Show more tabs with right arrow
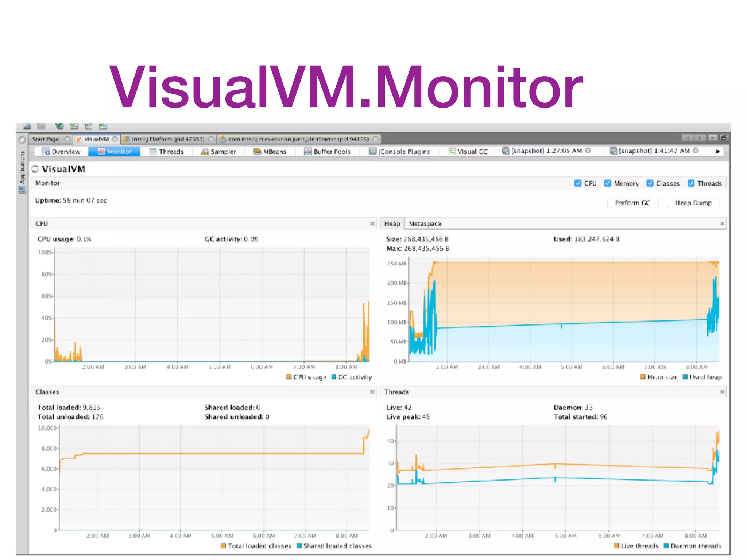This screenshot has width=747, height=560. tap(718, 151)
